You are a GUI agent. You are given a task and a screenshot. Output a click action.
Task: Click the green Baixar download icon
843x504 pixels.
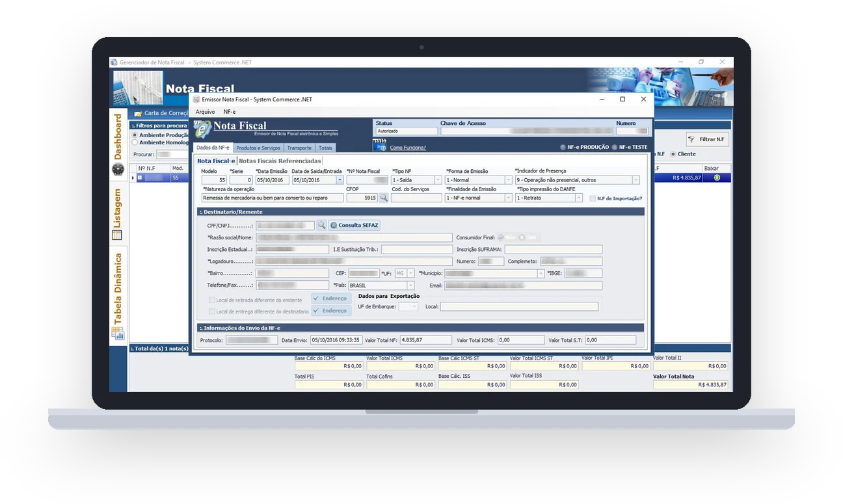(717, 178)
